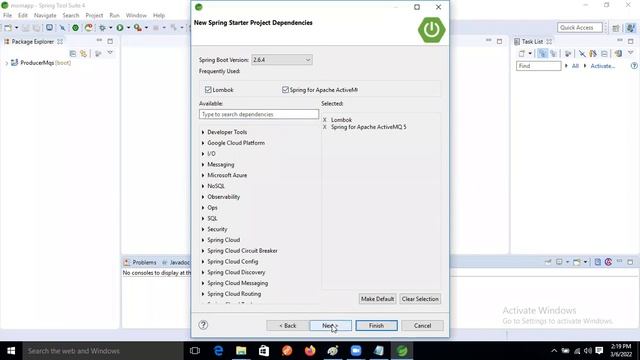
Task: Select the Observability row in Available list
Action: [224, 197]
